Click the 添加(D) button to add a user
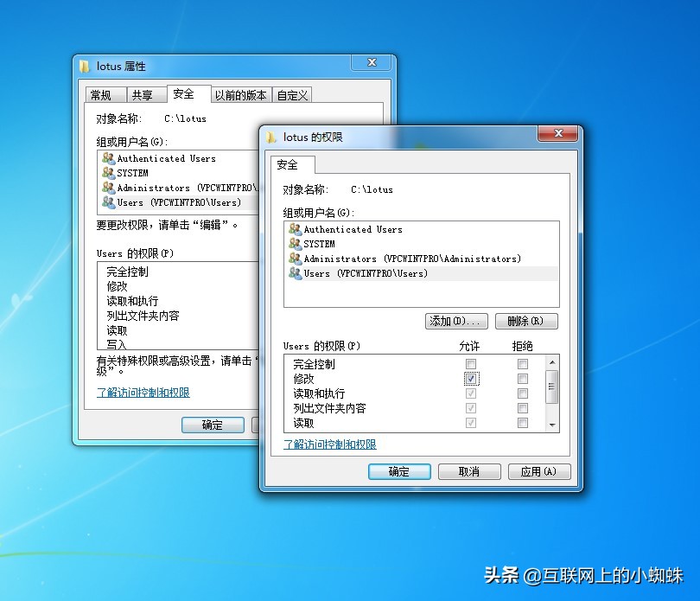This screenshot has height=601, width=700. pyautogui.click(x=456, y=321)
